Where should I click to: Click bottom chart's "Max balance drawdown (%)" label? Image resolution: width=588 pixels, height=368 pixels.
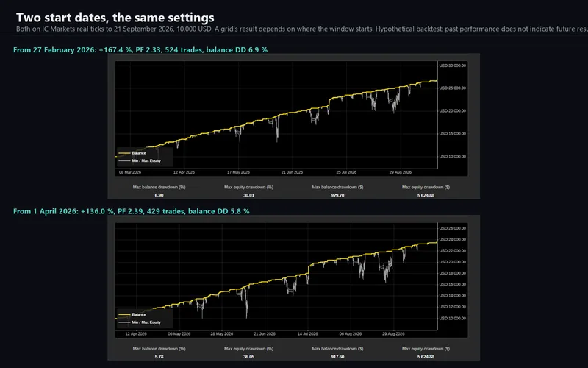tap(159, 348)
